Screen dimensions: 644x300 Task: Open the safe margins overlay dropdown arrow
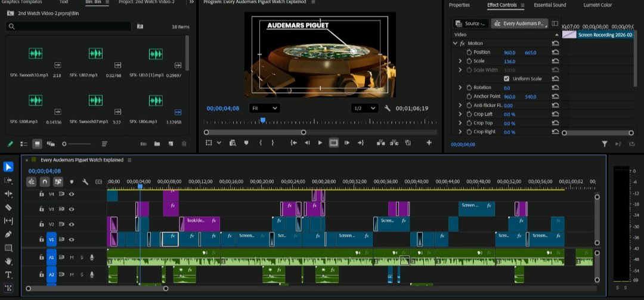(219, 143)
